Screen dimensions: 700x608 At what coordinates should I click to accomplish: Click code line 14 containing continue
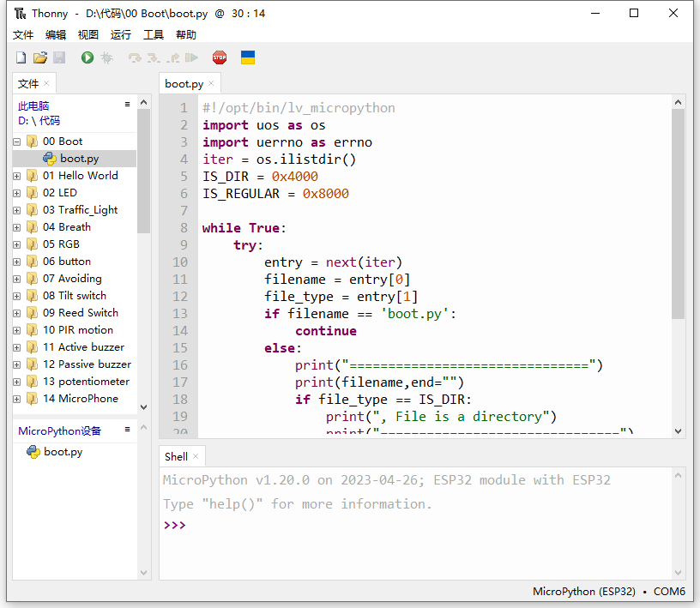325,331
